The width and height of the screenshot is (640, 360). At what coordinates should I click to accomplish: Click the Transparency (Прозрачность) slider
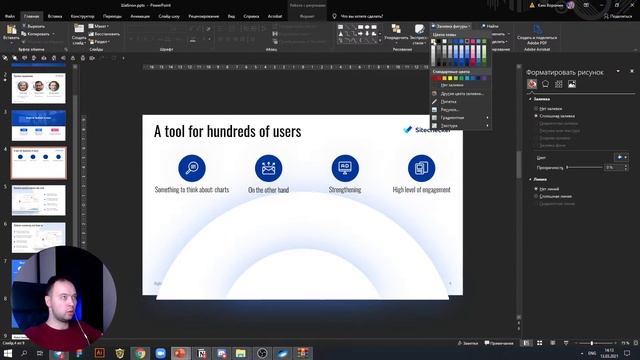coord(584,167)
